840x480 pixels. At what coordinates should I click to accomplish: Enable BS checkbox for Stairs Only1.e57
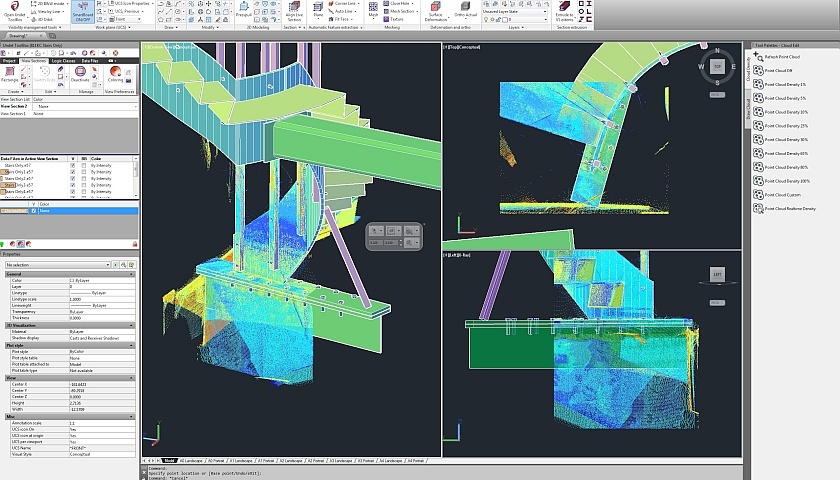point(84,172)
